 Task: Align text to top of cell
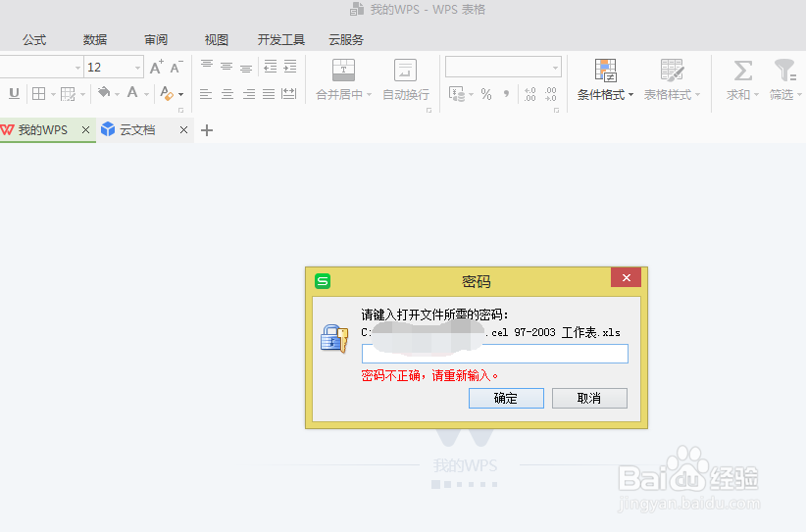(207, 66)
